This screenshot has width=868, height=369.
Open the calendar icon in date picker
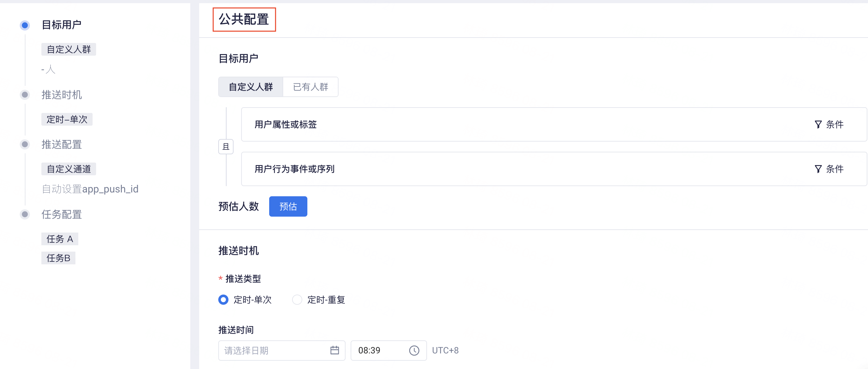tap(334, 350)
